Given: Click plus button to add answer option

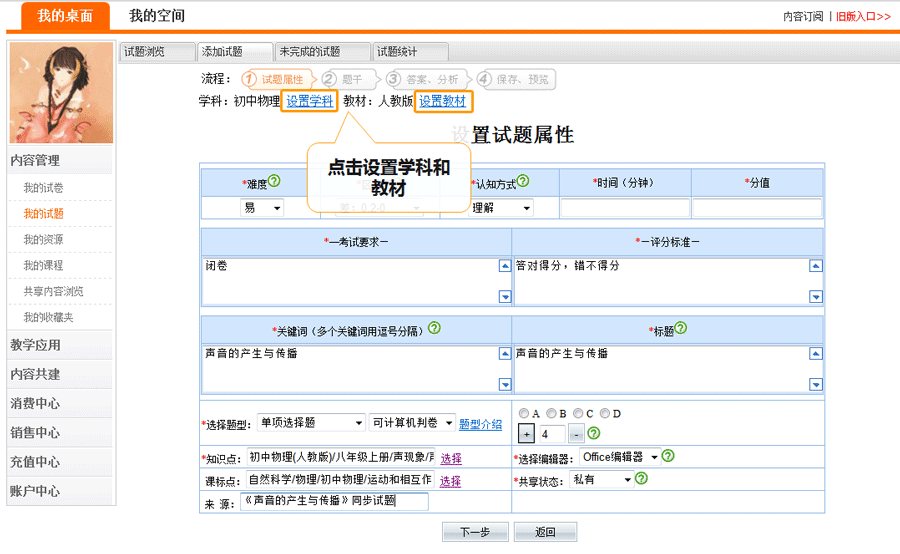Looking at the screenshot, I should click(527, 434).
